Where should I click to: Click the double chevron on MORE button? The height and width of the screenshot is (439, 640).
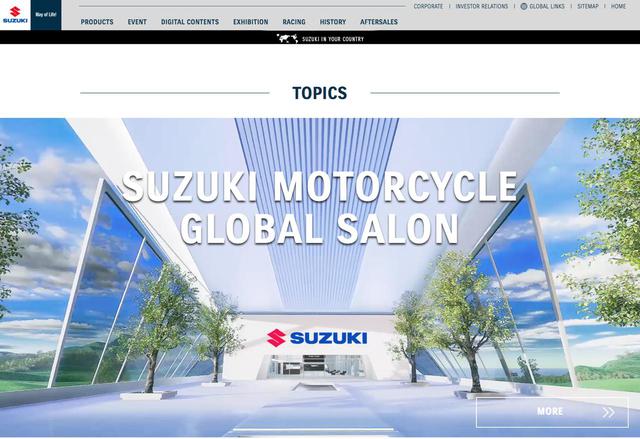(609, 412)
